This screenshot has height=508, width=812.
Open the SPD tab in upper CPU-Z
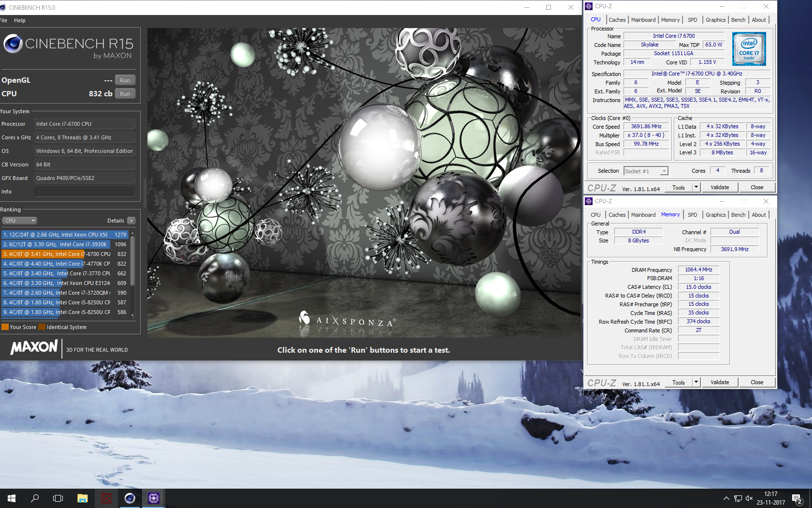pos(693,20)
